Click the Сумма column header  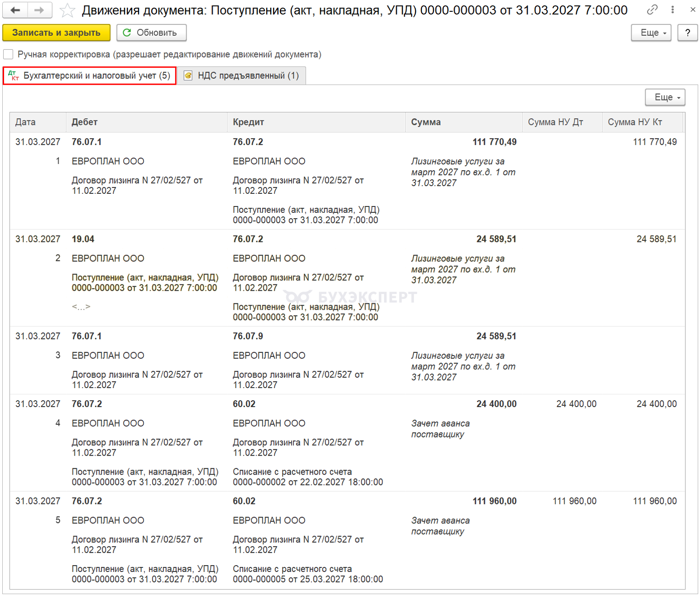pyautogui.click(x=464, y=122)
